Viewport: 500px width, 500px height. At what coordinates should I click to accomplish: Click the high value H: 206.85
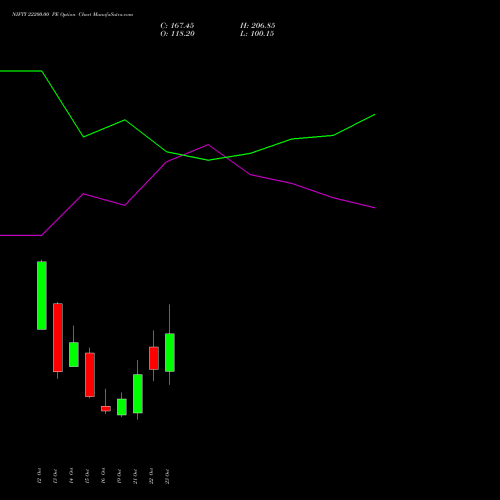pyautogui.click(x=258, y=26)
